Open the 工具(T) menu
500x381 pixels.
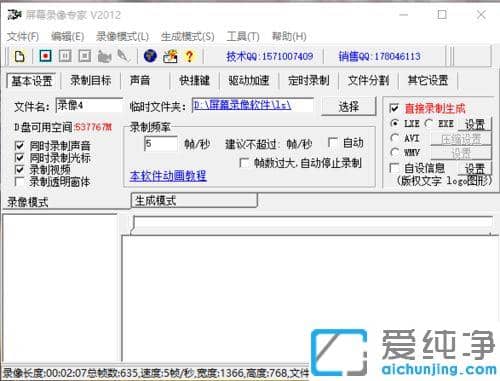pos(243,36)
